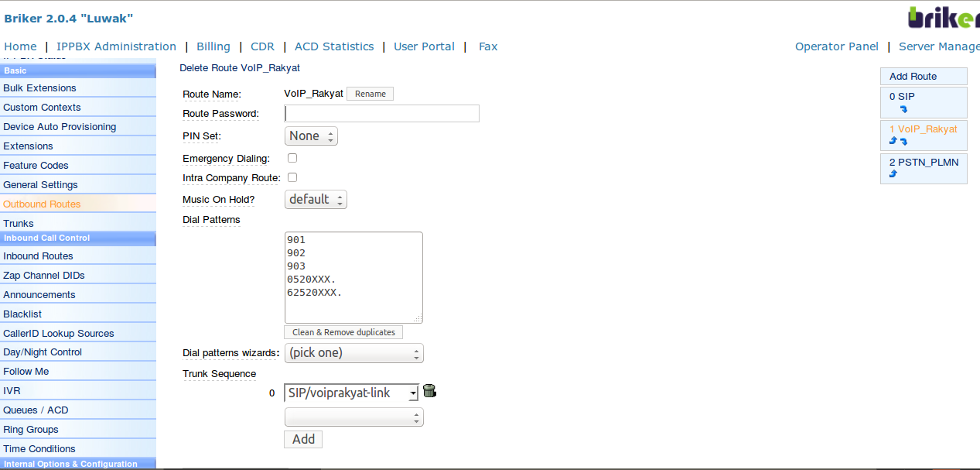Viewport: 980px width, 470px height.
Task: Open Bulk Extensions in sidebar
Action: pos(78,88)
